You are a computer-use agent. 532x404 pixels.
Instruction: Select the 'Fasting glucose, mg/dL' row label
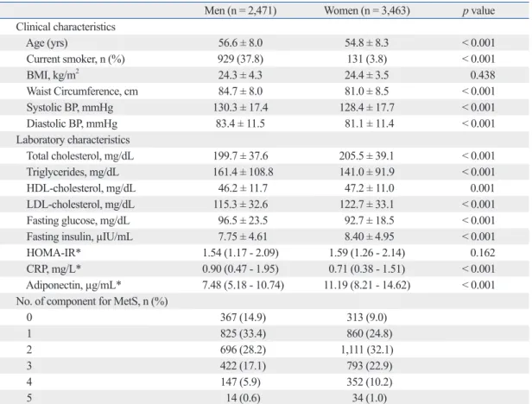78,220
